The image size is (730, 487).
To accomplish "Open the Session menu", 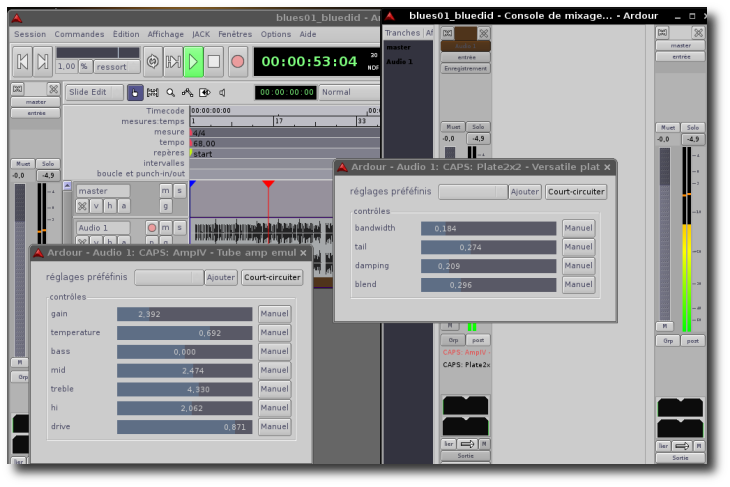I will (x=30, y=34).
